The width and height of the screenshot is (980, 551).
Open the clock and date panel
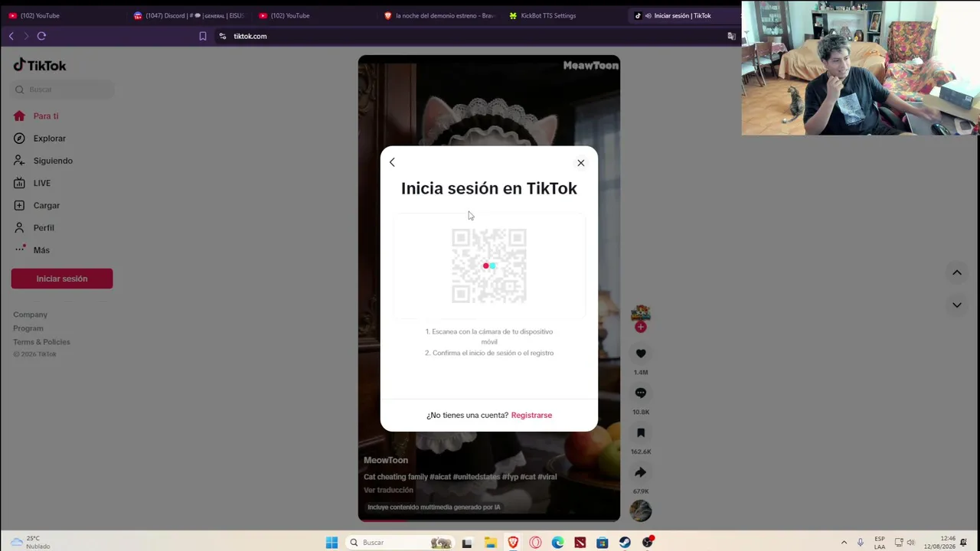coord(939,543)
